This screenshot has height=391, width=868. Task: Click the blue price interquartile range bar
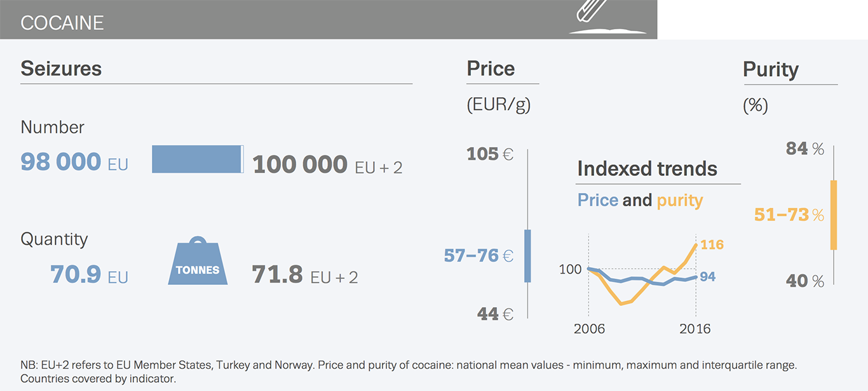click(x=527, y=255)
